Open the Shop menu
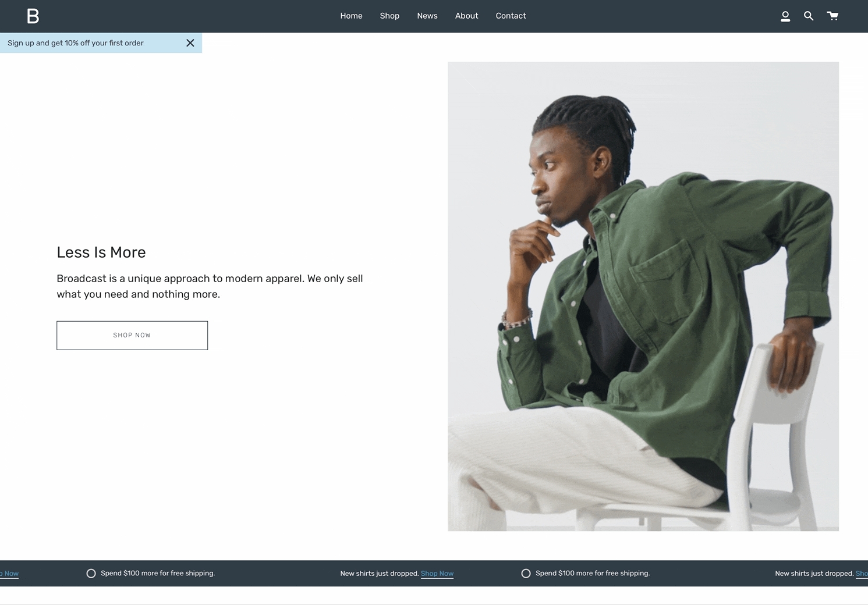868x605 pixels. pos(389,16)
